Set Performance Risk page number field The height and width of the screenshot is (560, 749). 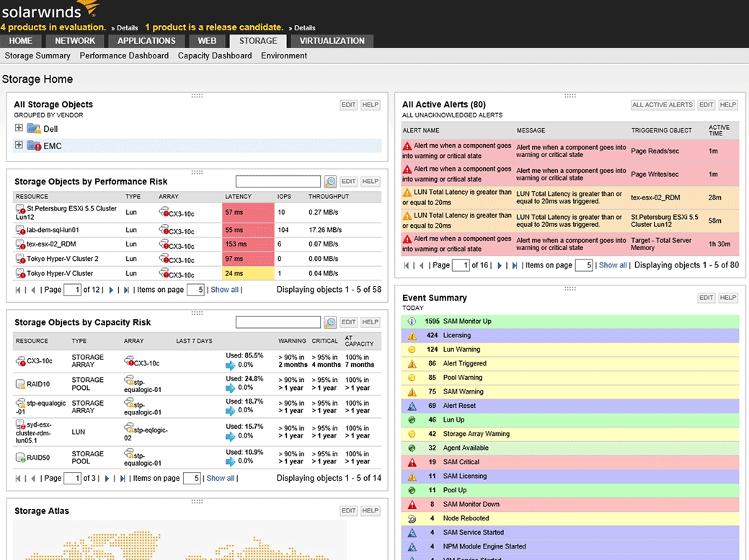(72, 290)
